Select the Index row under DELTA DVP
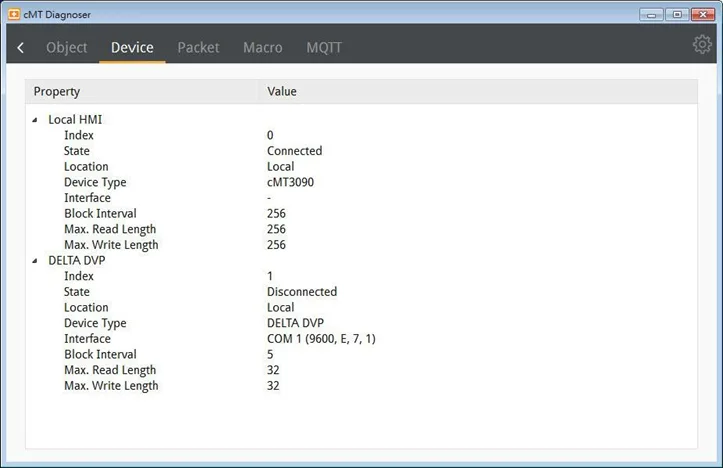The width and height of the screenshot is (723, 468). 361,276
